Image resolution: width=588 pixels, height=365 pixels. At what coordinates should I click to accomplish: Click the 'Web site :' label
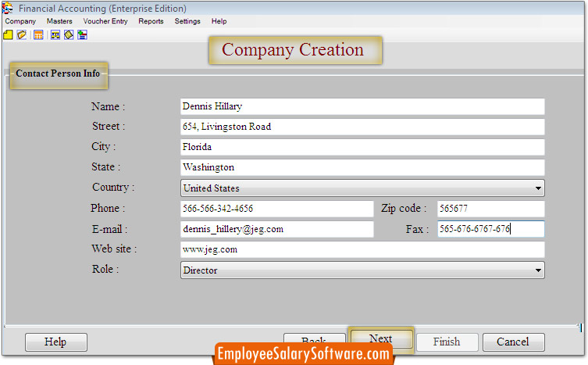click(x=114, y=249)
